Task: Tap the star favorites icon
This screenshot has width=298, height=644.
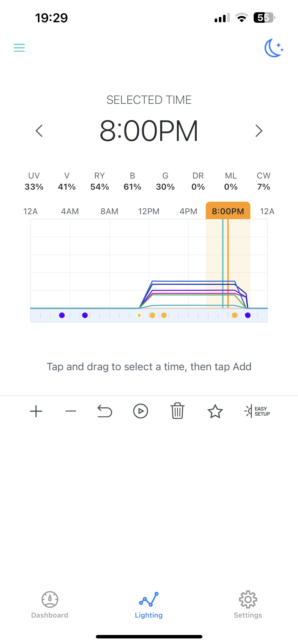Action: coord(215,411)
